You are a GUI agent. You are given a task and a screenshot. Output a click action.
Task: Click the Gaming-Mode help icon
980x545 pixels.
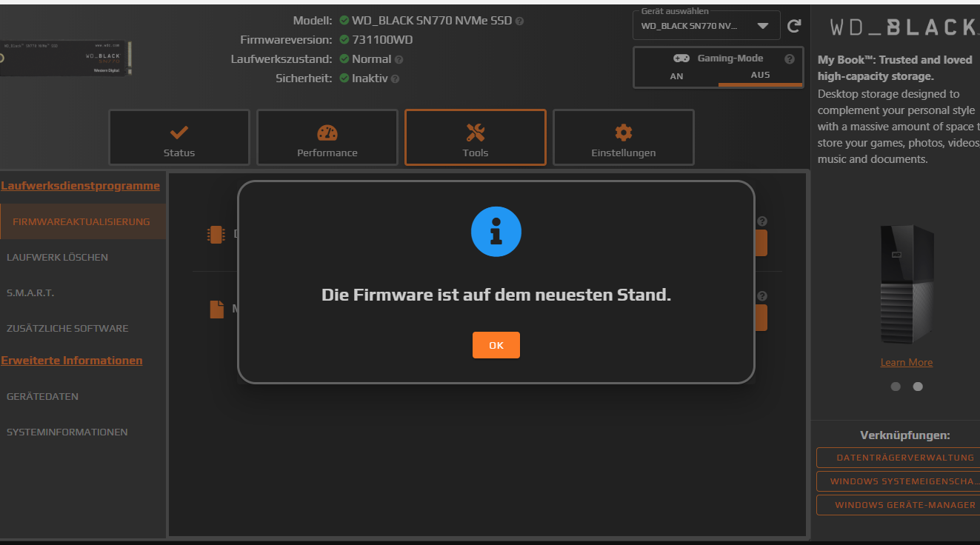(x=789, y=59)
